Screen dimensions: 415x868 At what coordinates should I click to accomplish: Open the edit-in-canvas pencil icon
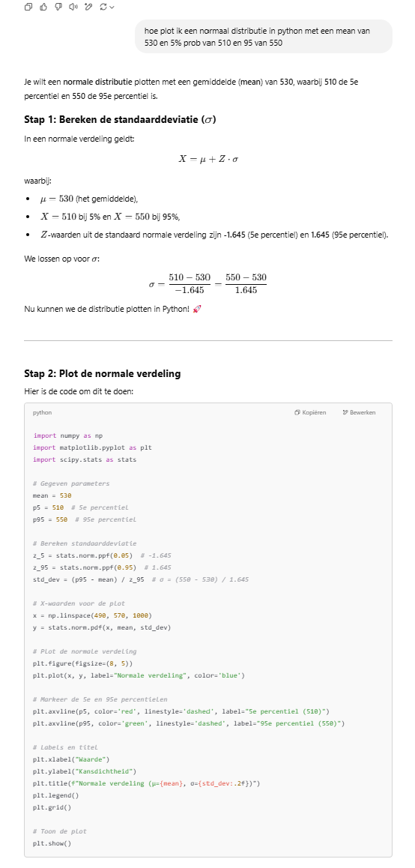88,7
